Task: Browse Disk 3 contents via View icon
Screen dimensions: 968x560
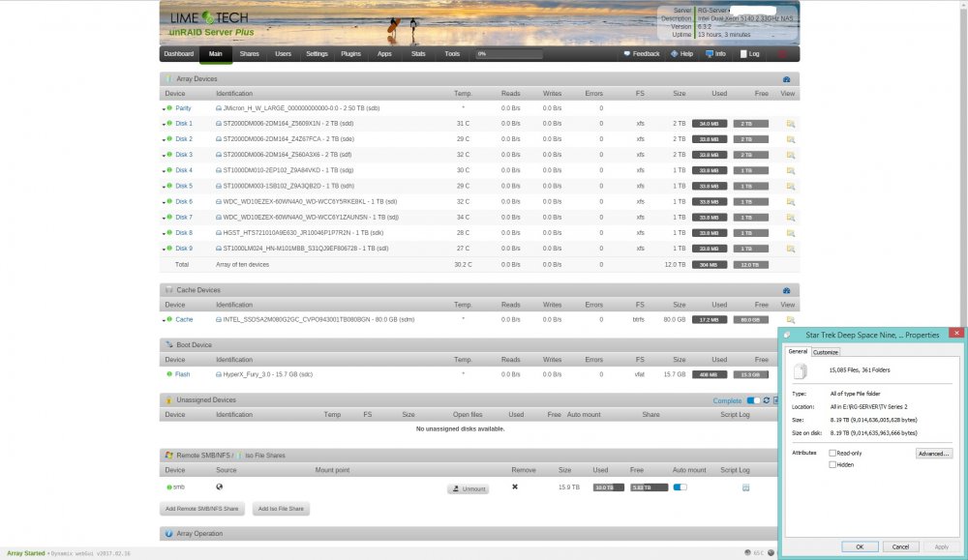Action: 790,155
